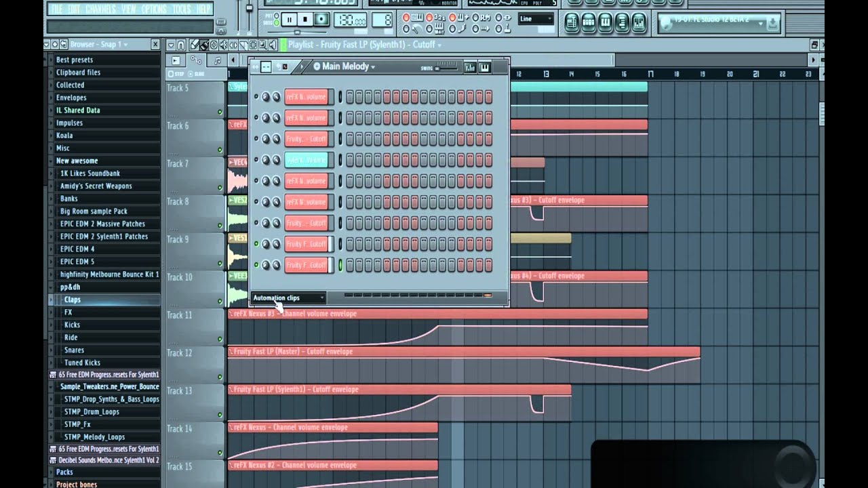Image resolution: width=868 pixels, height=488 pixels.
Task: Select the Select tool in playlist toolbar
Action: click(254, 45)
